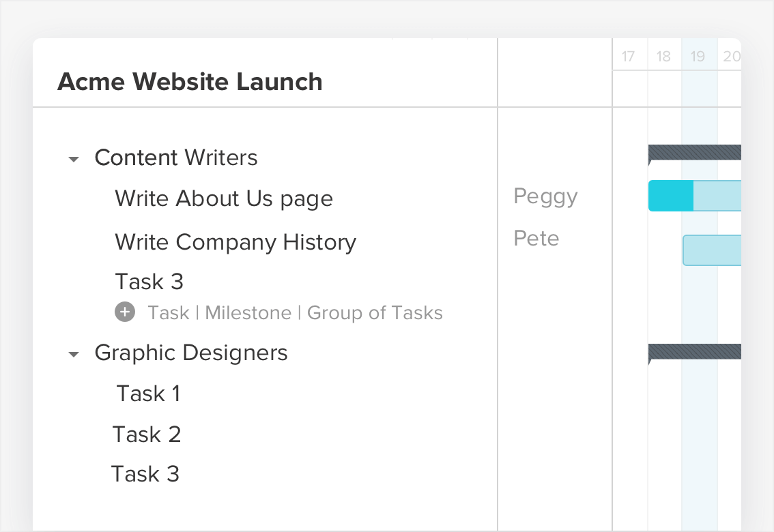Screen dimensions: 774x532
Task: Click the assignee label Peggy
Action: point(545,196)
